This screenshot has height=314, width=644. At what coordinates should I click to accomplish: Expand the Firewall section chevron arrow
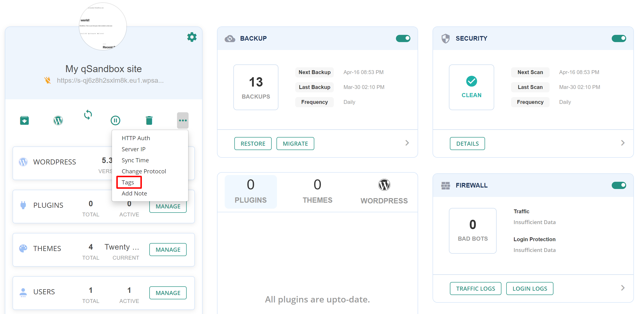623,288
